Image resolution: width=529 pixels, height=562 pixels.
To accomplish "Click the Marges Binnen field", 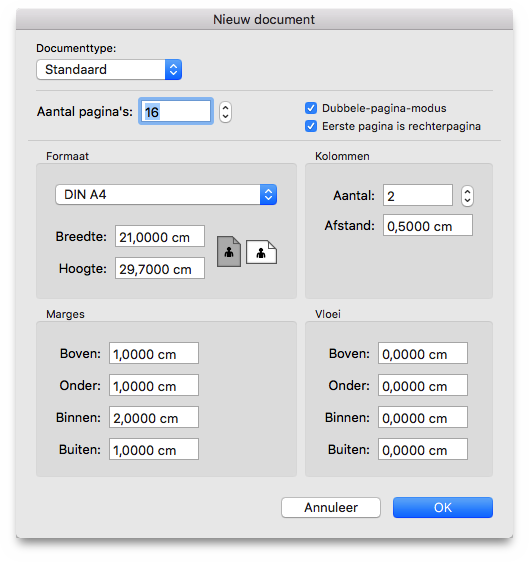I will [x=154, y=417].
